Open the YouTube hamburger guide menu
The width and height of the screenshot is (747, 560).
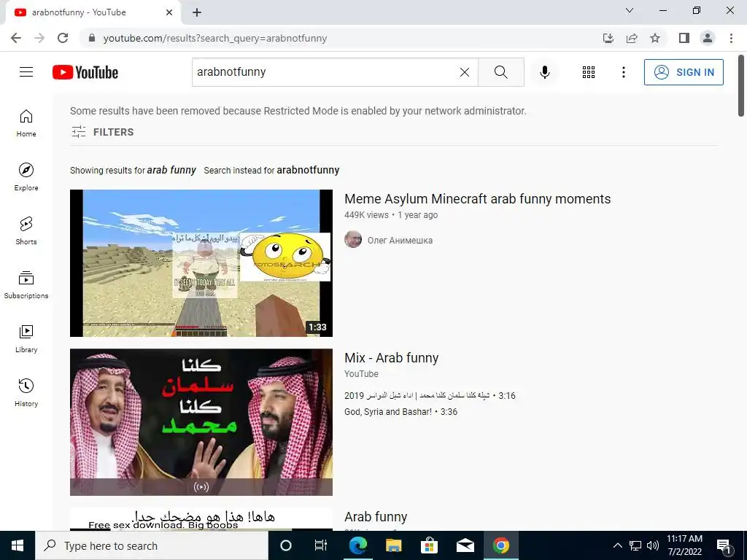coord(26,72)
